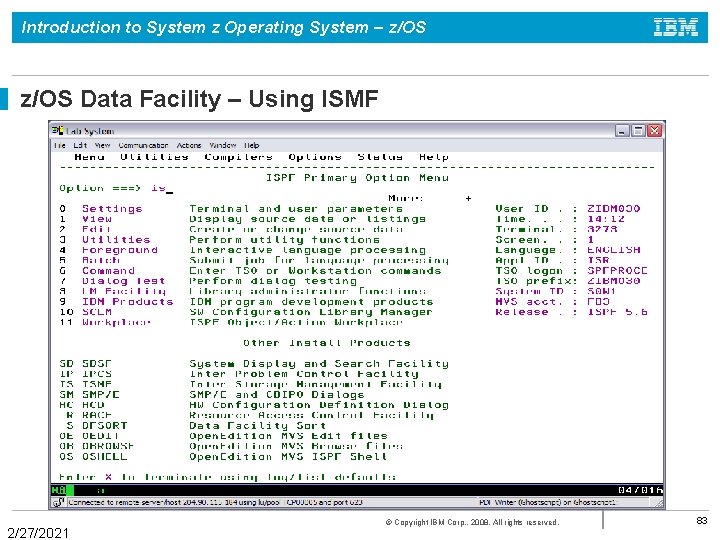Click the IPCS install product row
The height and width of the screenshot is (540, 720).
click(239, 374)
